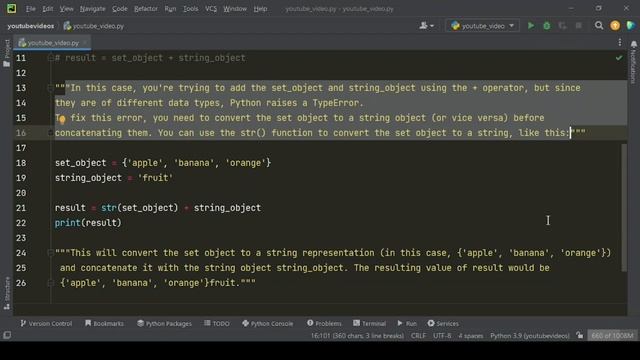
Task: Open editor tabs options three-dot menu
Action: click(620, 42)
